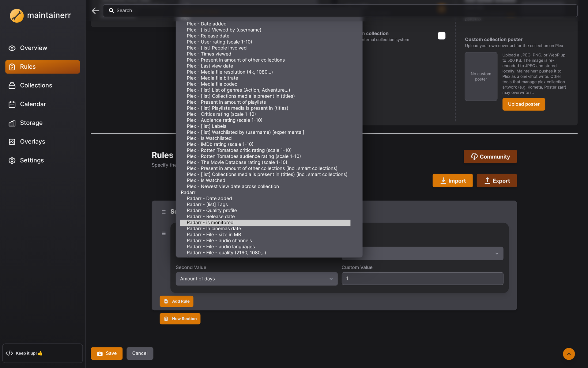Open the Settings gear icon
The image size is (588, 368).
pos(12,160)
